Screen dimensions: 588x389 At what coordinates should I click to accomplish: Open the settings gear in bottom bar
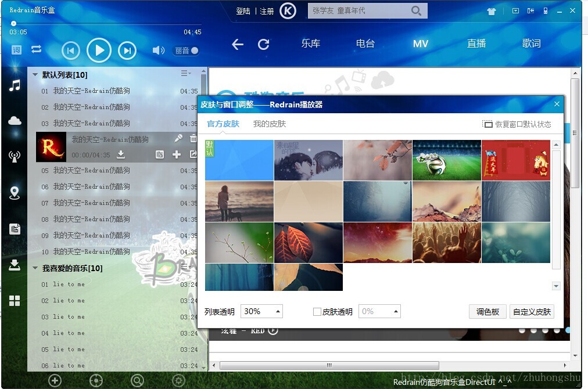[178, 381]
